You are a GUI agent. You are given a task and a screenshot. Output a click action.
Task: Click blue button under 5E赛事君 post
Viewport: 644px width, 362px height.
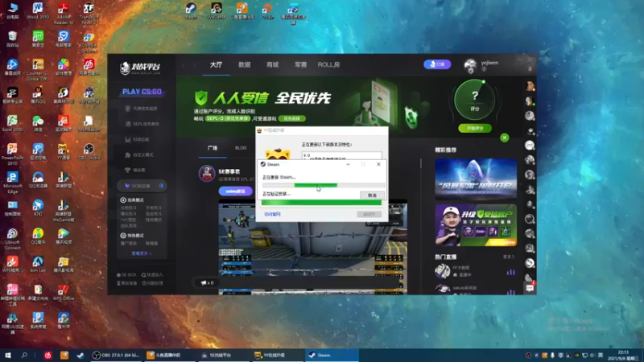tap(235, 191)
